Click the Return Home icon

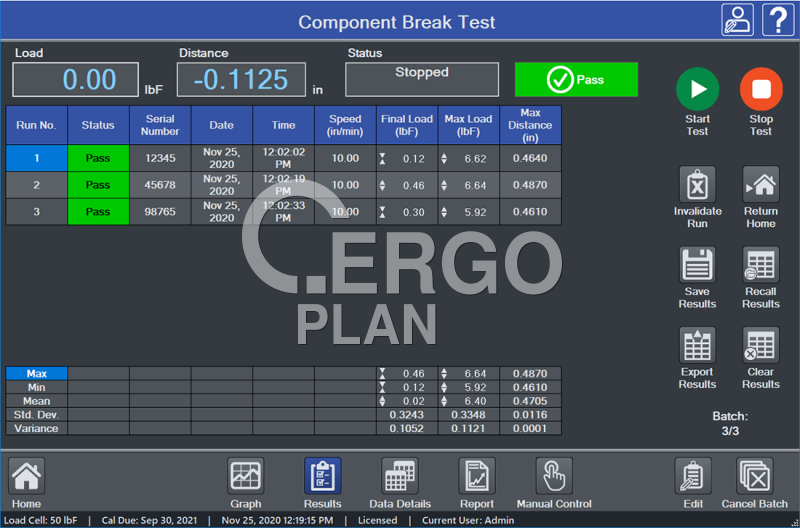pos(761,185)
